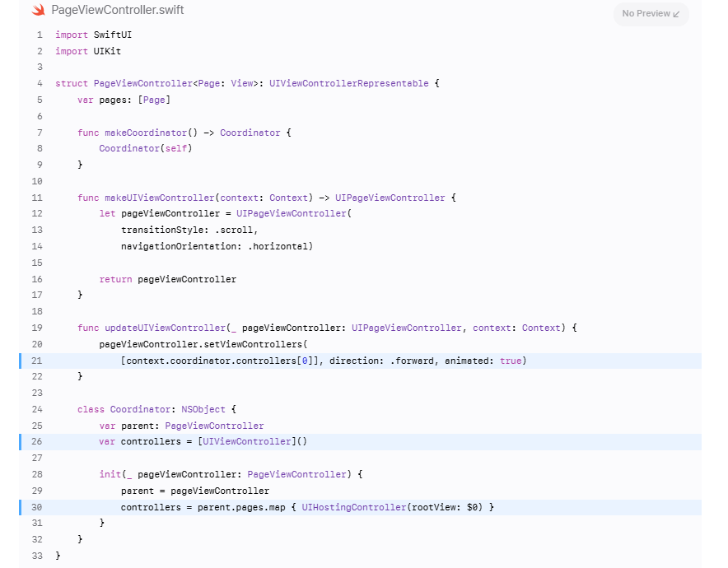
Task: Click line number 33 in gutter
Action: (x=37, y=556)
